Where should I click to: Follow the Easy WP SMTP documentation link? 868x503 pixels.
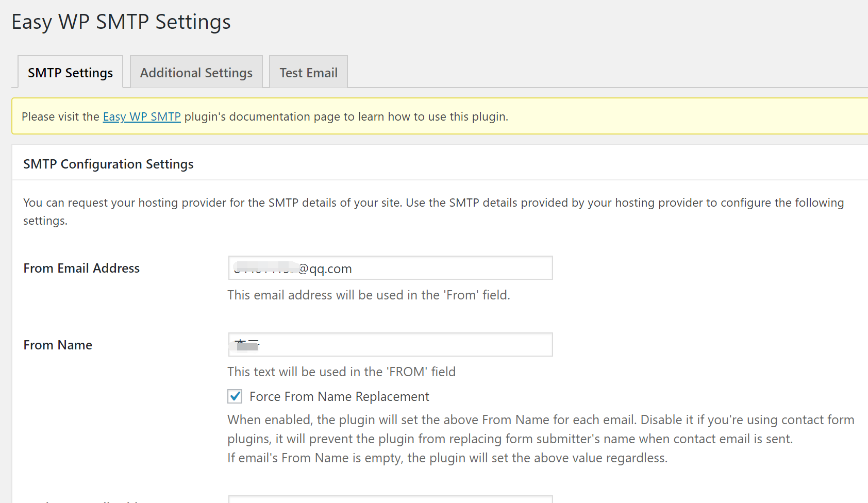[142, 116]
